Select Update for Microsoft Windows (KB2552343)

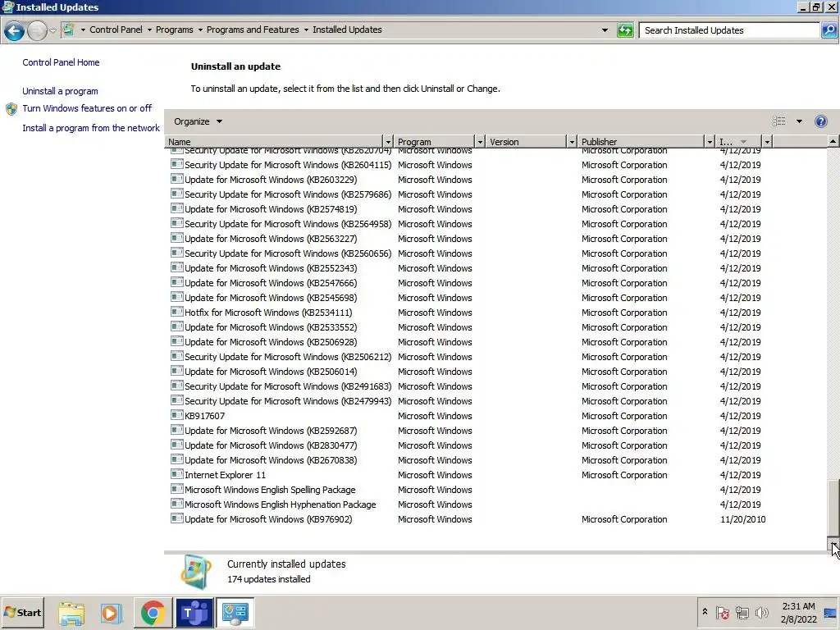[x=470, y=268]
